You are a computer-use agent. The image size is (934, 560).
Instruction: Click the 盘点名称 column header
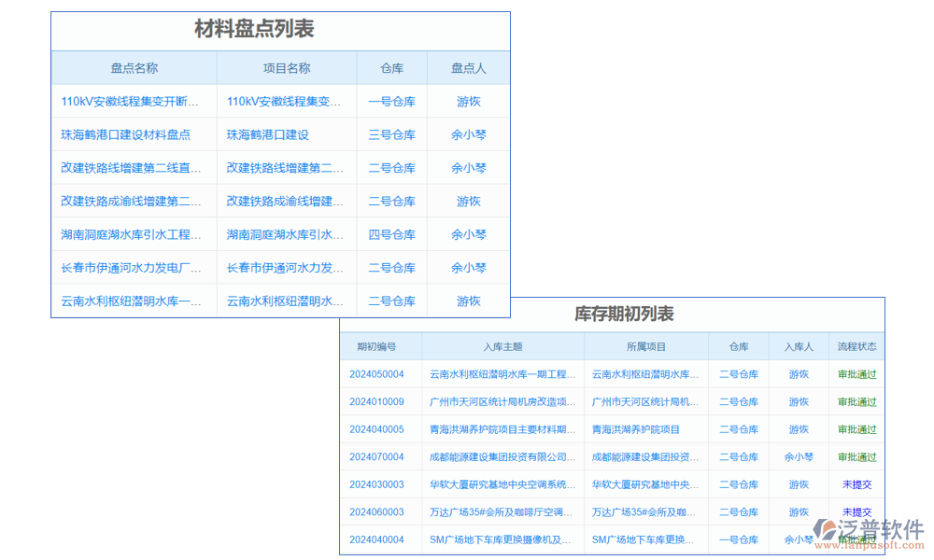point(134,67)
